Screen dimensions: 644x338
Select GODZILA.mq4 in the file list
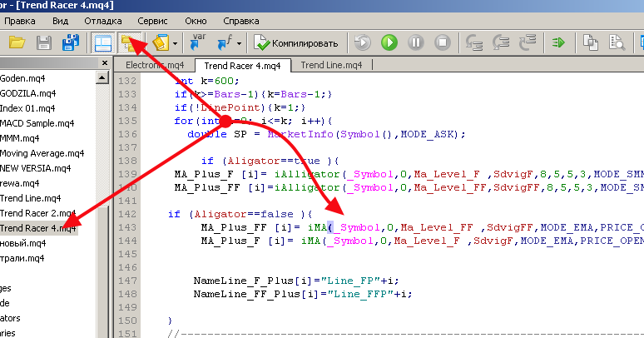[x=28, y=93]
